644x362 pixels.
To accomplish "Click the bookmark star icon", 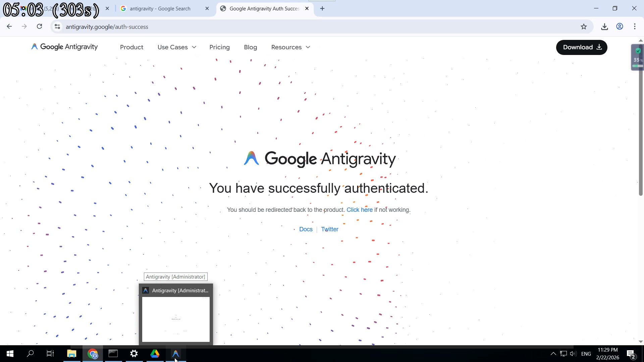I will click(x=584, y=27).
